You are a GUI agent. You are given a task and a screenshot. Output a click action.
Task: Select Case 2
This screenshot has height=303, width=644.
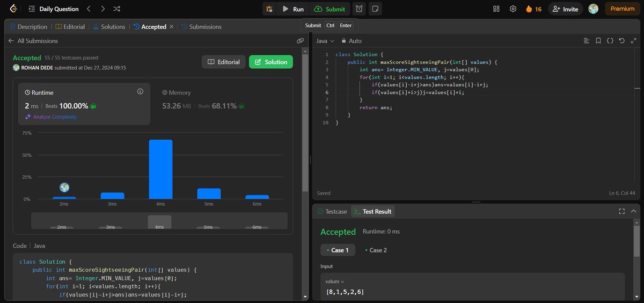click(x=376, y=250)
